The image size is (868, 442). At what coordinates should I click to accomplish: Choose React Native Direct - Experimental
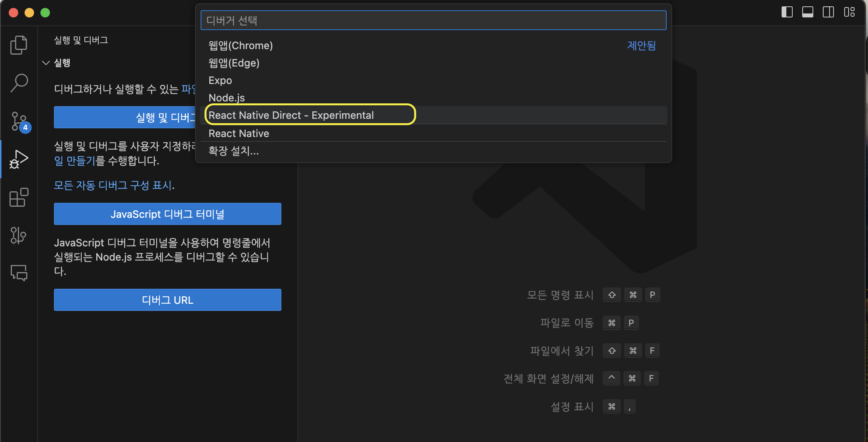[x=291, y=115]
